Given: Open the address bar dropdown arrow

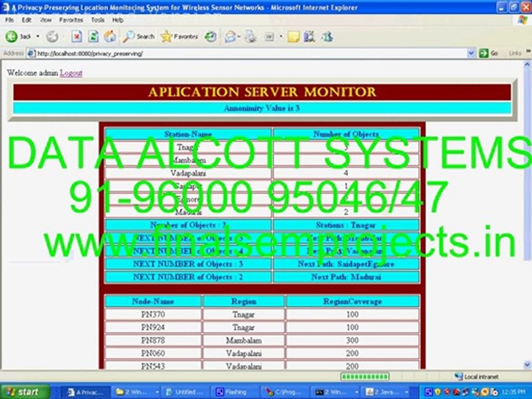Looking at the screenshot, I should coord(471,53).
